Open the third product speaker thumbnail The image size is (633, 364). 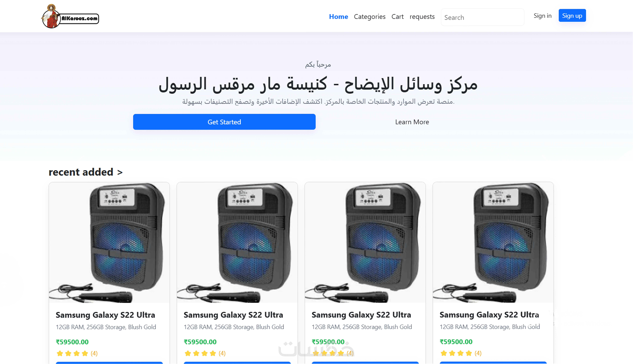[x=365, y=242]
